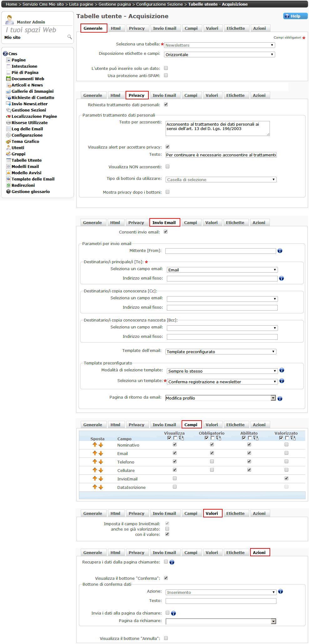Open the Etichette tab
309x644 pixels.
point(236,28)
